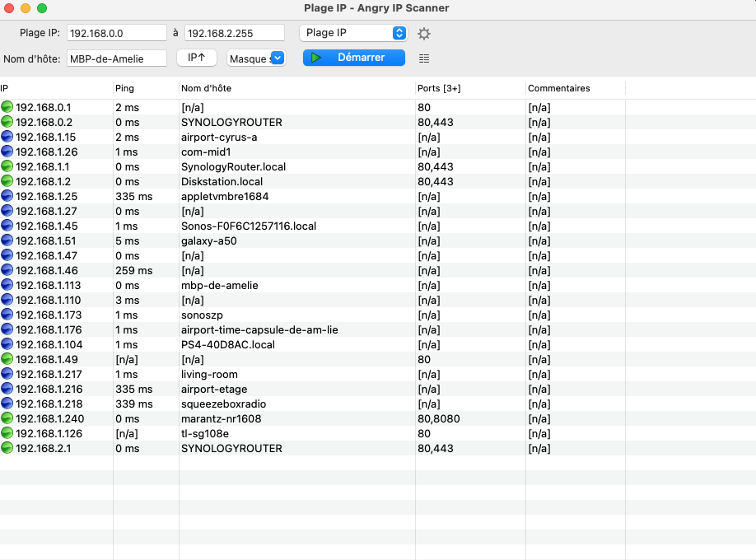Select hostname SynologyRouter.local
This screenshot has width=756, height=560.
(233, 167)
